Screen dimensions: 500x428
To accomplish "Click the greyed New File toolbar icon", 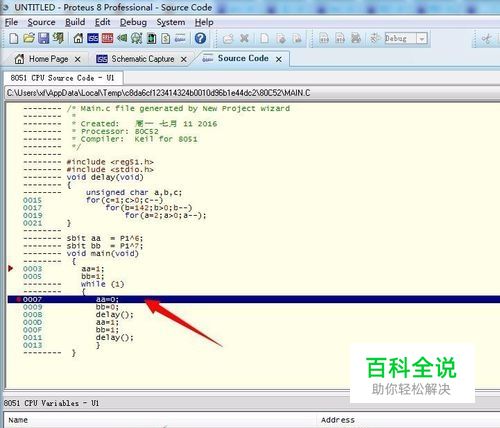I will 264,38.
